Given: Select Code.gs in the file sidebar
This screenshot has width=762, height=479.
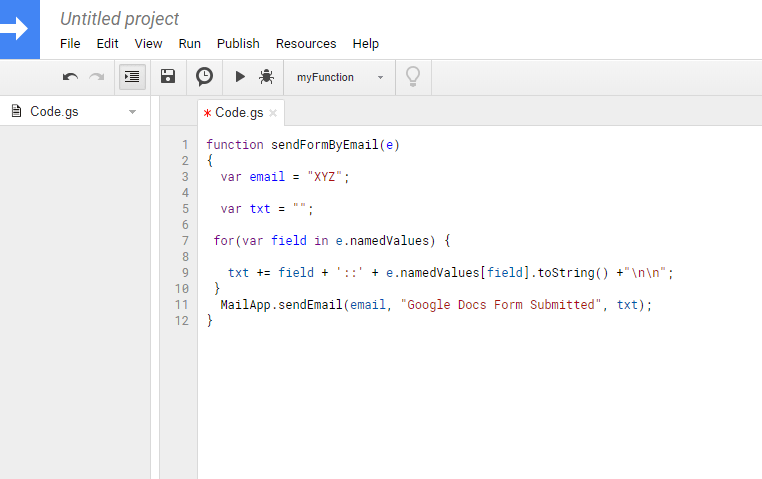Looking at the screenshot, I should 54,112.
